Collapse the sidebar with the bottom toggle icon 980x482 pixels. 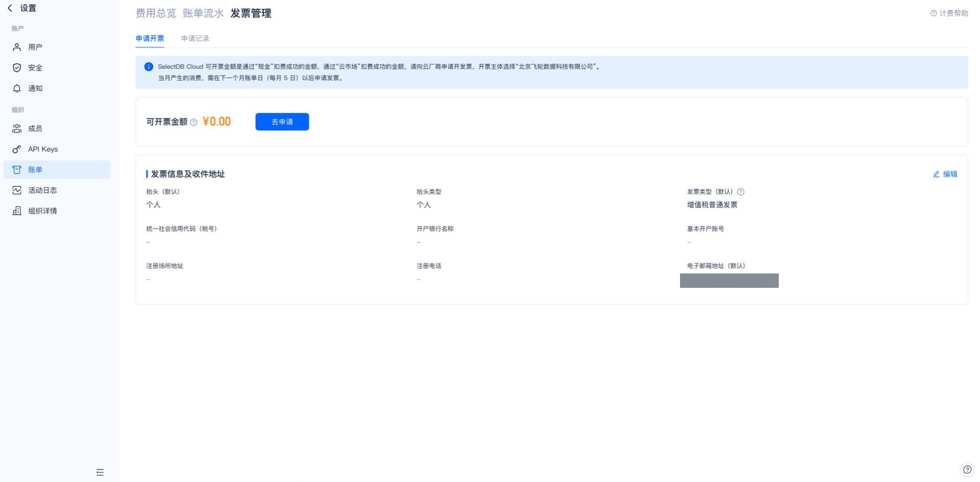click(100, 473)
